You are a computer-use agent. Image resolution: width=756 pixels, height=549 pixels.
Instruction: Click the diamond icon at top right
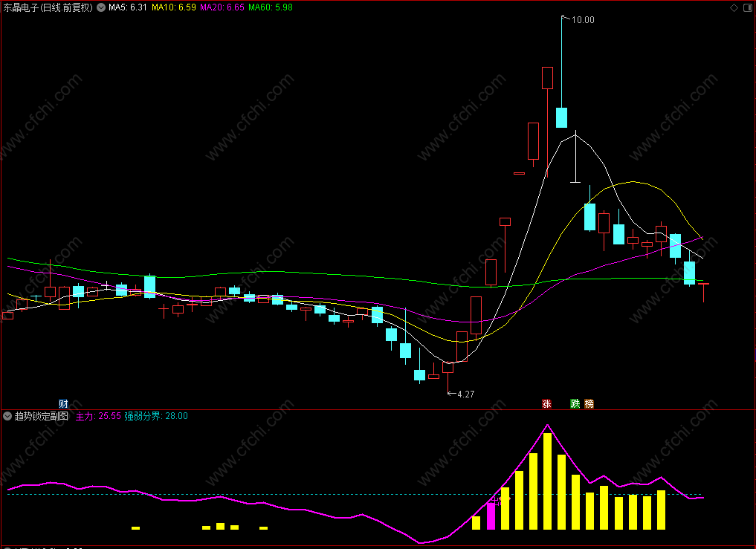(734, 7)
